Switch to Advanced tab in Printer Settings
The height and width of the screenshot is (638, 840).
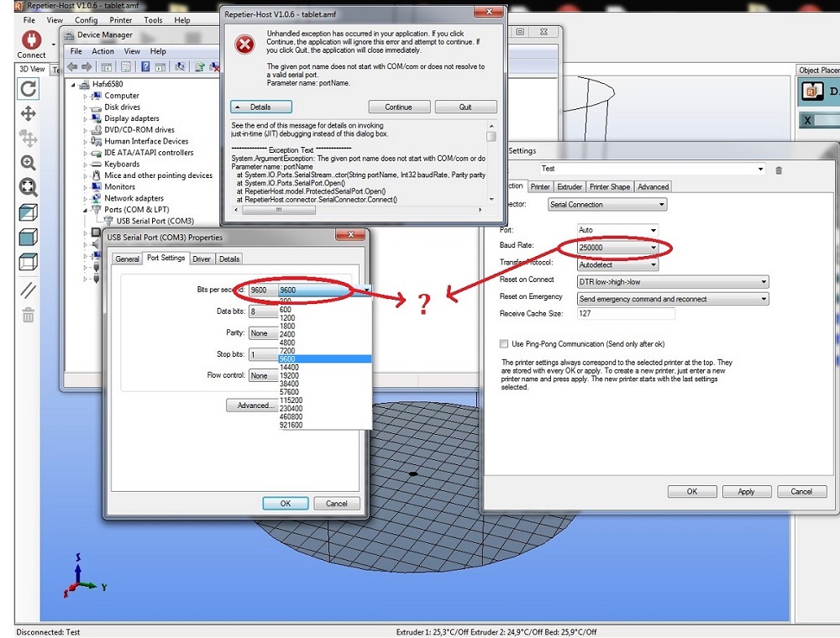point(653,187)
